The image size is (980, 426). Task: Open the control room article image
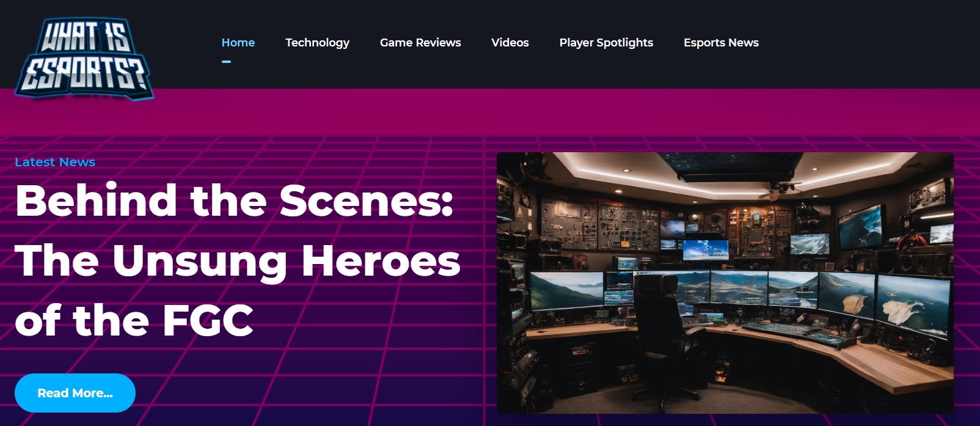click(x=725, y=282)
